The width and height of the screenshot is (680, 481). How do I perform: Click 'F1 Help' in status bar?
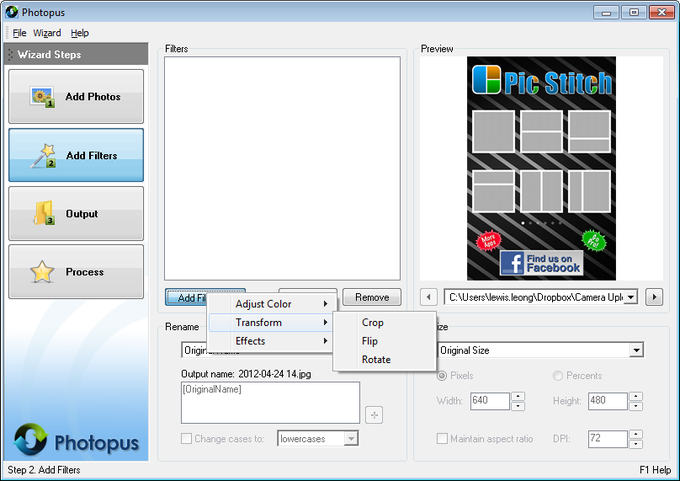click(655, 470)
